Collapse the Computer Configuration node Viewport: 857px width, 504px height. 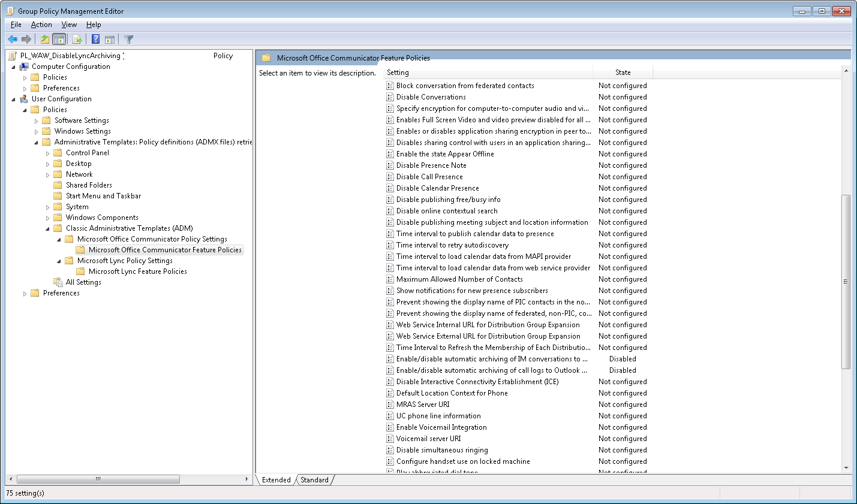[13, 67]
